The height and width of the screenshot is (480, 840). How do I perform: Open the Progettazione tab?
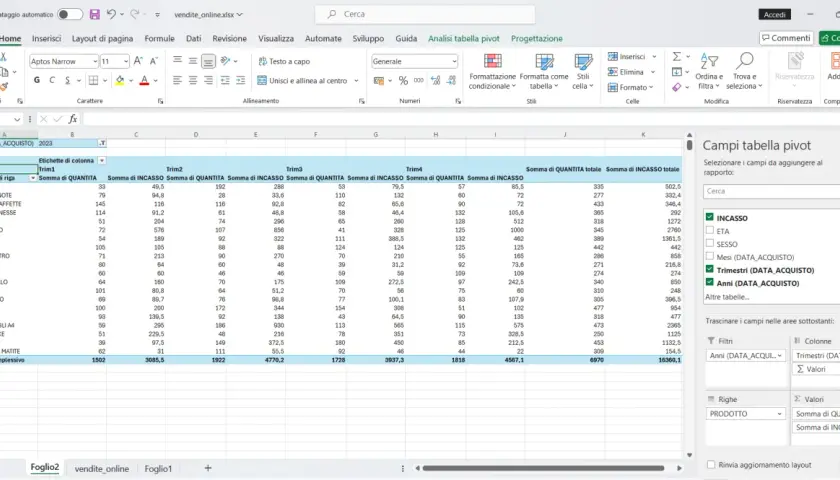(536, 39)
